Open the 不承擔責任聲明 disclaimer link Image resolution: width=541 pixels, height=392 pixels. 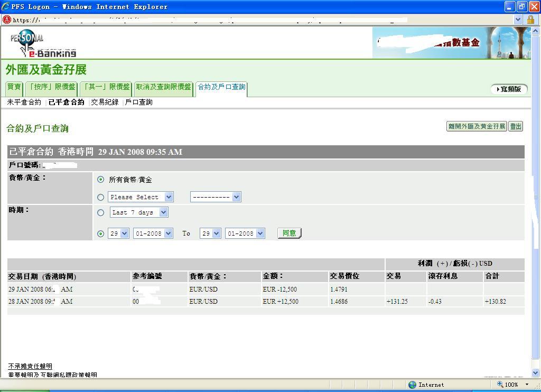30,366
